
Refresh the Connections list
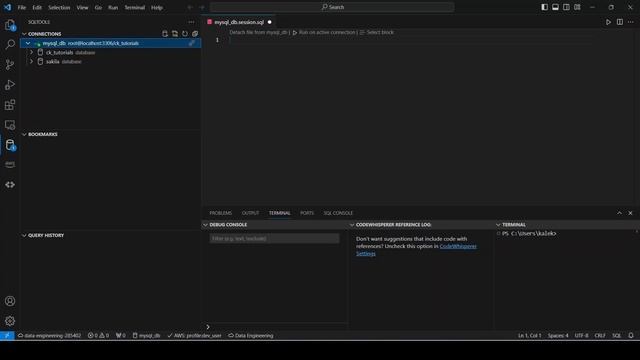(185, 34)
